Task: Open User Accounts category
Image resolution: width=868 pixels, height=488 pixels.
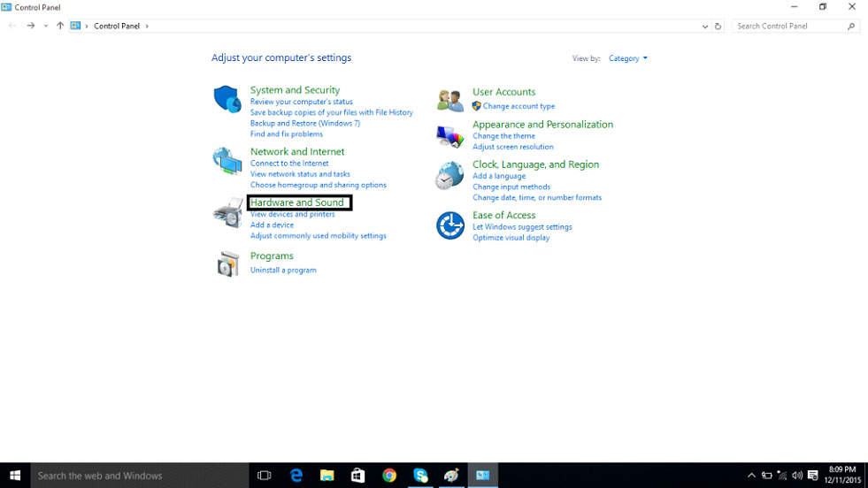Action: [x=503, y=92]
